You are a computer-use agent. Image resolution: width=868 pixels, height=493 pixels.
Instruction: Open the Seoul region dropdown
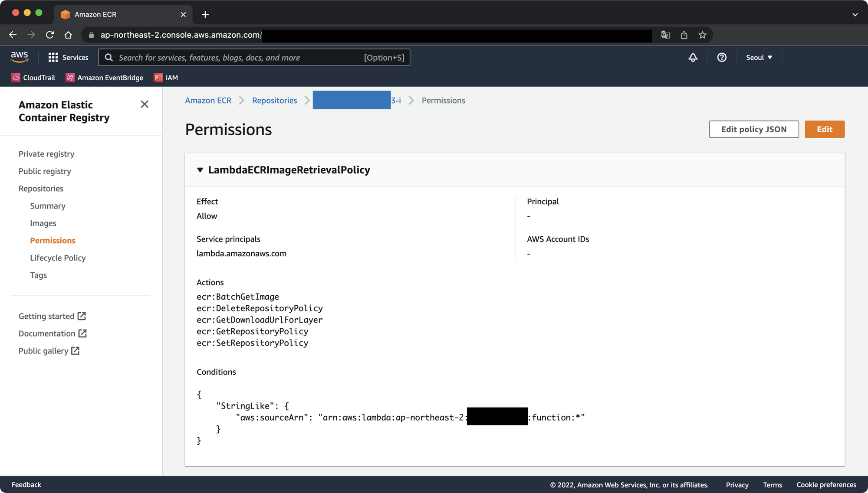759,57
